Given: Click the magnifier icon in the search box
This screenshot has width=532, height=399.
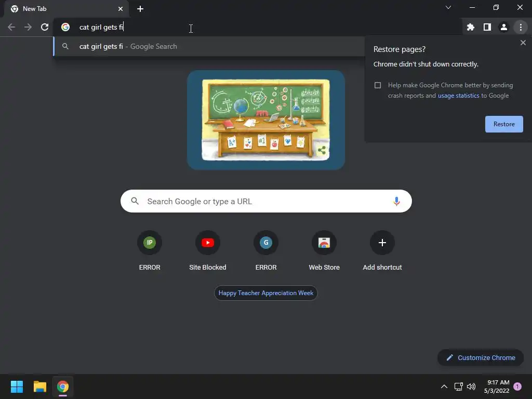Looking at the screenshot, I should [x=135, y=201].
